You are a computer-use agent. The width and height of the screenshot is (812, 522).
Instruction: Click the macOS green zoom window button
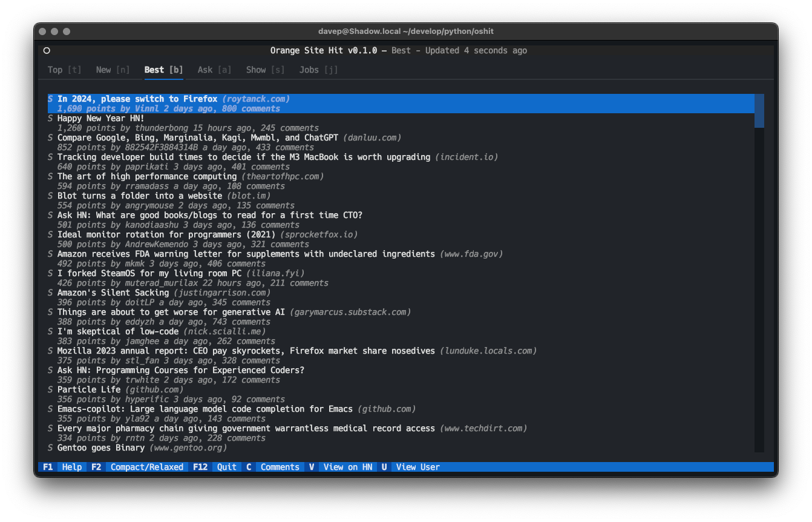pyautogui.click(x=67, y=31)
